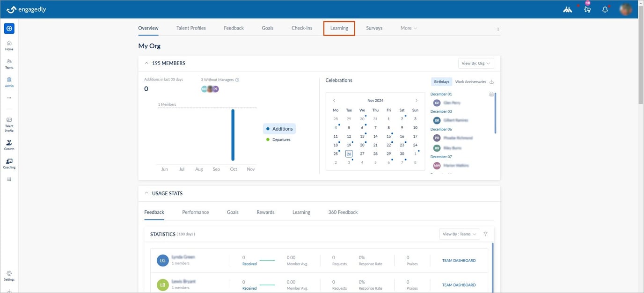Open the View By: Org dropdown
This screenshot has width=644, height=293.
click(476, 63)
